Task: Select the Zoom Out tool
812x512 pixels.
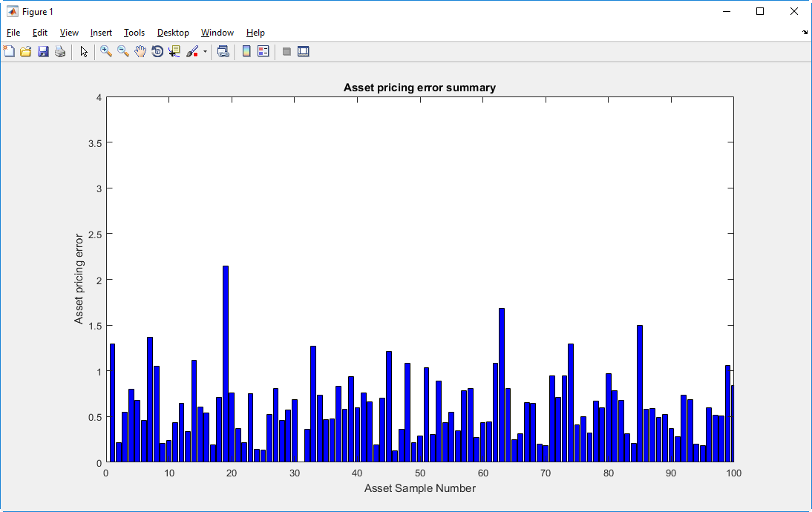Action: [123, 52]
